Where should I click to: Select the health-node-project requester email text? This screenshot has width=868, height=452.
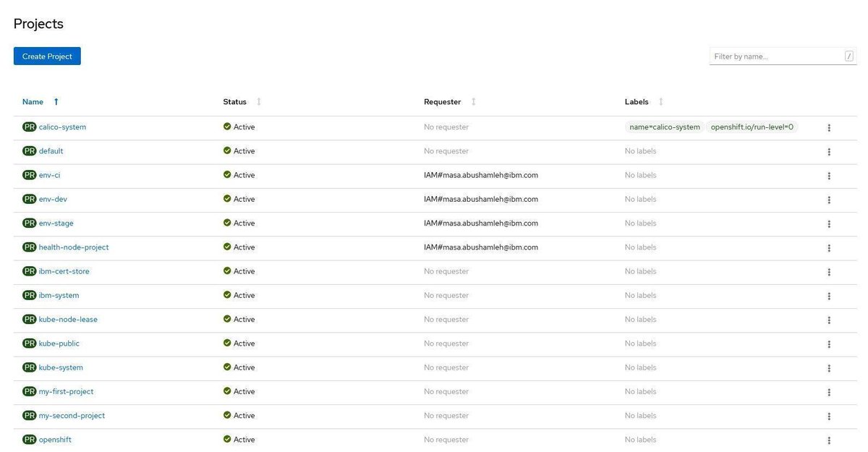481,247
